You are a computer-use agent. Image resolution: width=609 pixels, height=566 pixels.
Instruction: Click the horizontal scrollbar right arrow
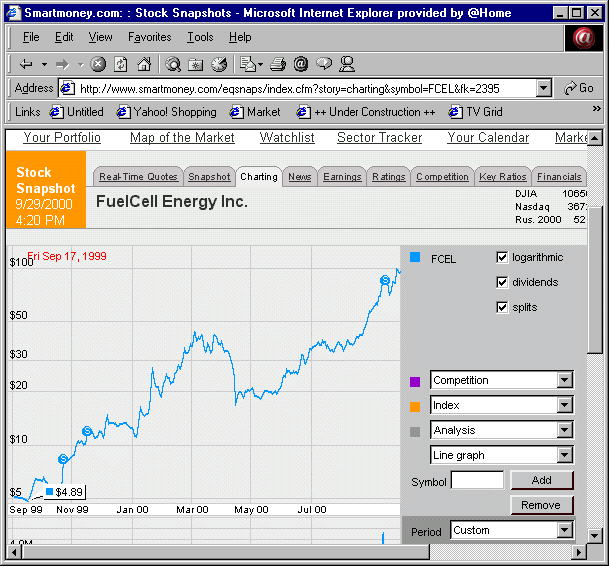(579, 552)
